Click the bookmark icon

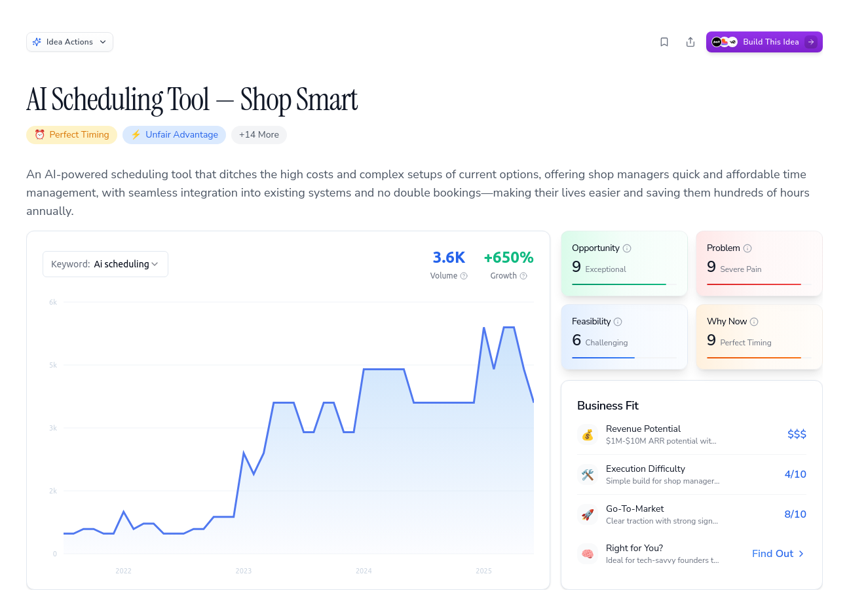tap(664, 42)
